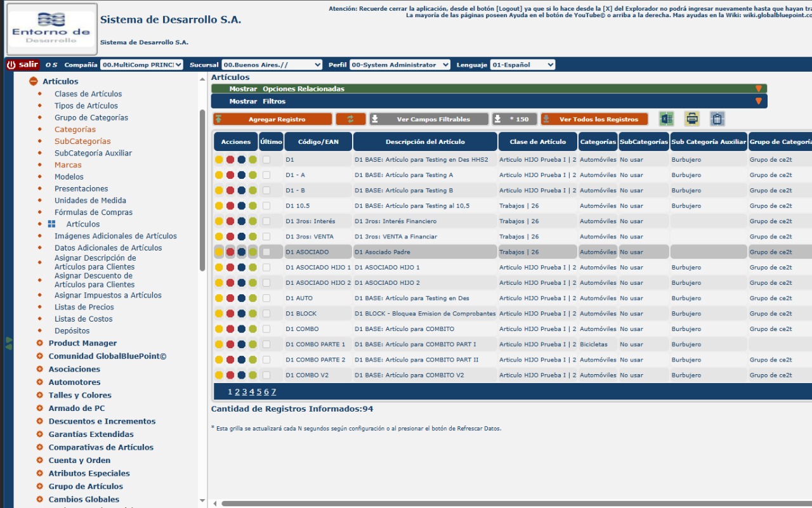
Task: Collapse the Artículos menu section
Action: click(x=34, y=81)
